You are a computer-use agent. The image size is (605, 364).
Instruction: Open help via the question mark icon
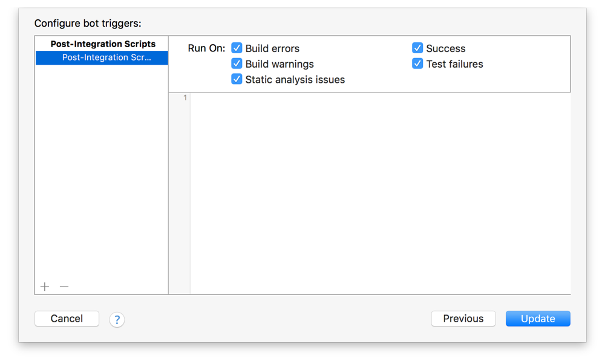pos(117,320)
